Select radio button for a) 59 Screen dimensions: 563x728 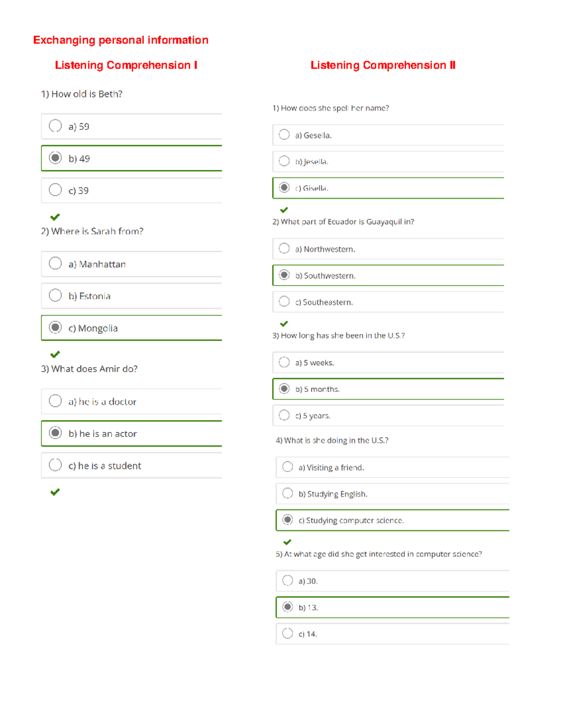coord(55,126)
